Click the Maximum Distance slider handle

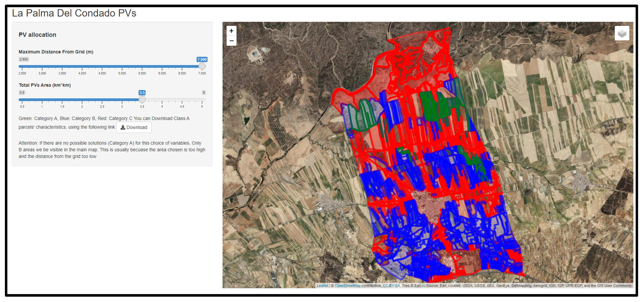pos(202,66)
